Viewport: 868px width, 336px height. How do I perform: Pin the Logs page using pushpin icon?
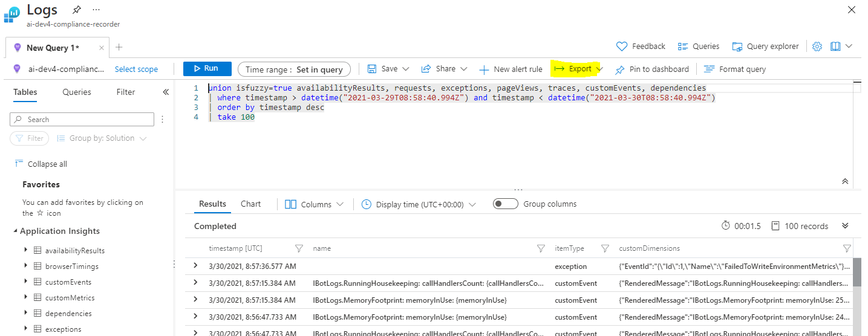pyautogui.click(x=76, y=10)
